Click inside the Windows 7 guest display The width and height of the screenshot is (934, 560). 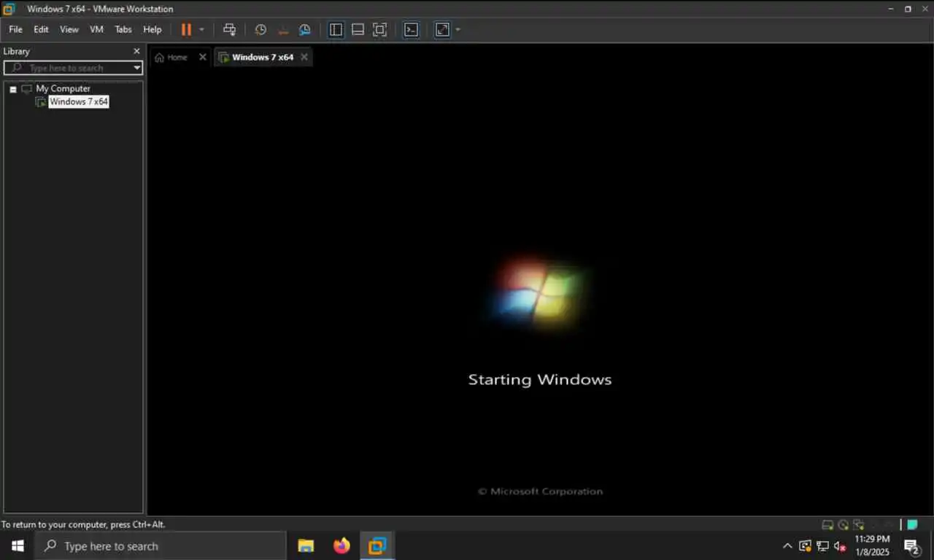[x=540, y=292]
